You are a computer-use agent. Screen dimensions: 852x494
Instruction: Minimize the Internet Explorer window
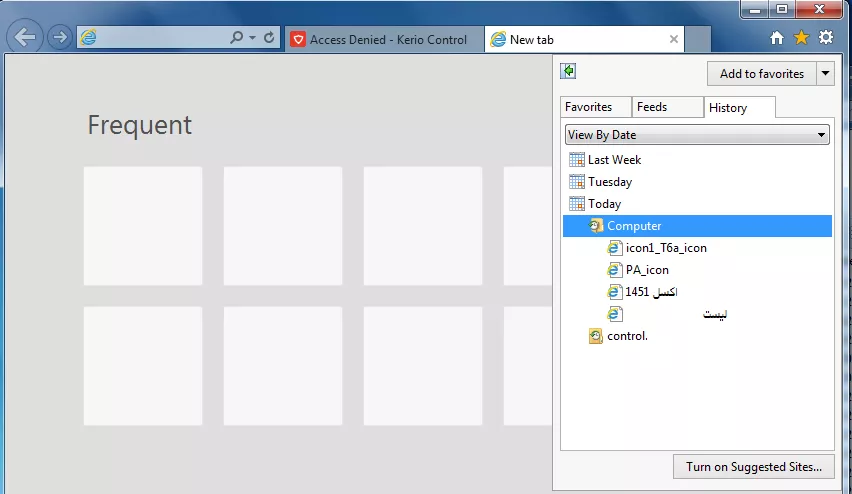755,9
